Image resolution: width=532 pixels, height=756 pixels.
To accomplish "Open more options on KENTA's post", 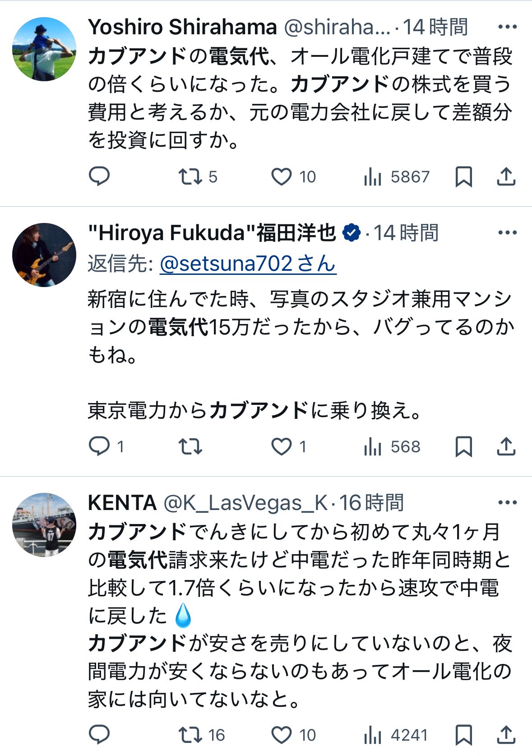I will tap(507, 502).
